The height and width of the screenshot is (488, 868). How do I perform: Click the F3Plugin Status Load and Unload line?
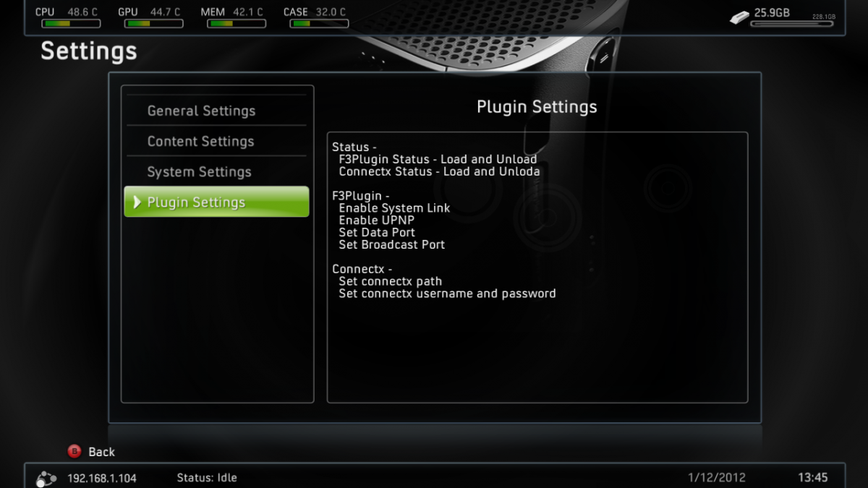438,159
